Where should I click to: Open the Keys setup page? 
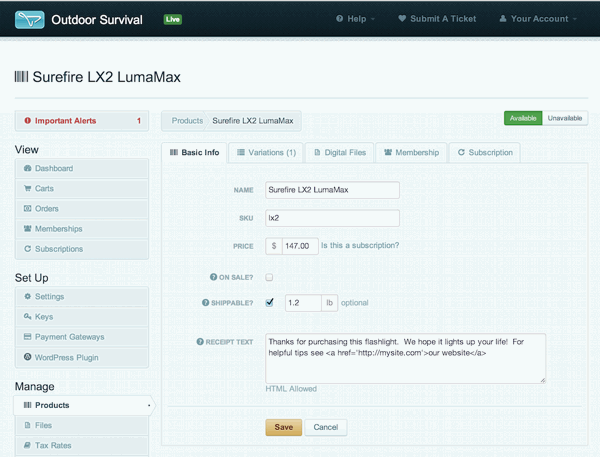tap(82, 317)
